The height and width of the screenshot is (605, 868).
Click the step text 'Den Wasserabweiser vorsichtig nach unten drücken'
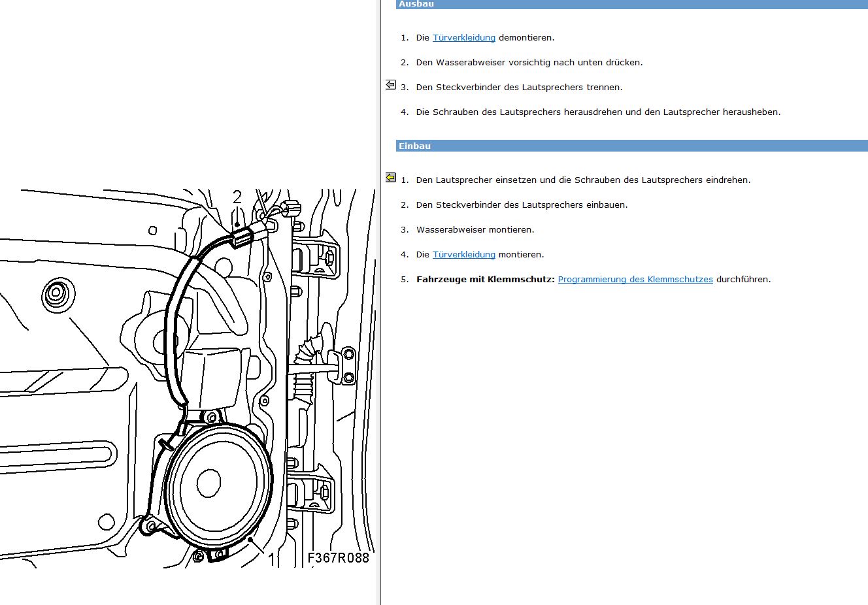529,63
